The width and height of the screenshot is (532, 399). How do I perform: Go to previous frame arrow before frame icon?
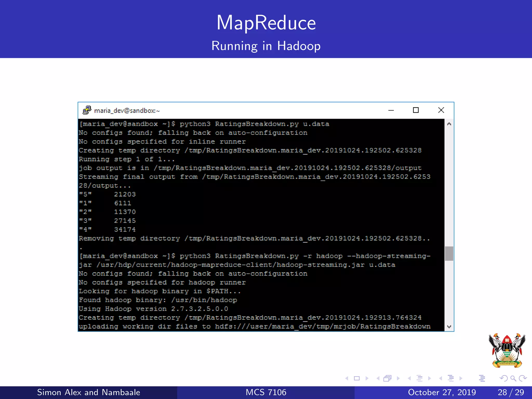[x=378, y=378]
